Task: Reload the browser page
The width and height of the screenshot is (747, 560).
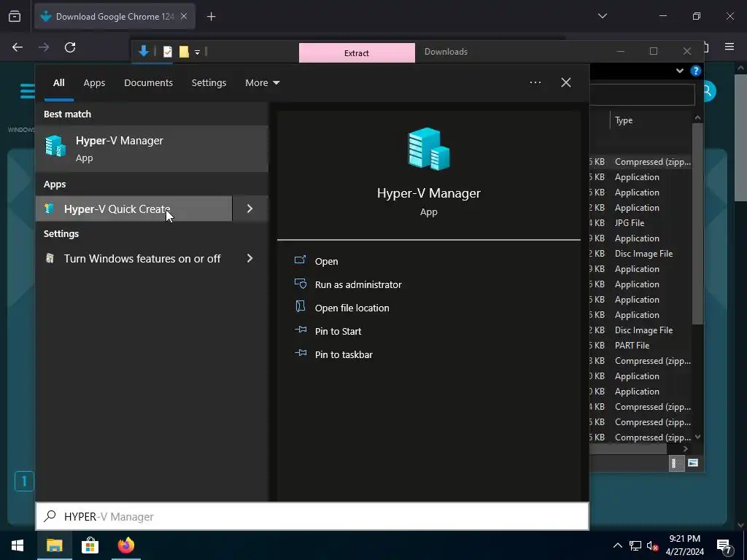Action: 70,47
